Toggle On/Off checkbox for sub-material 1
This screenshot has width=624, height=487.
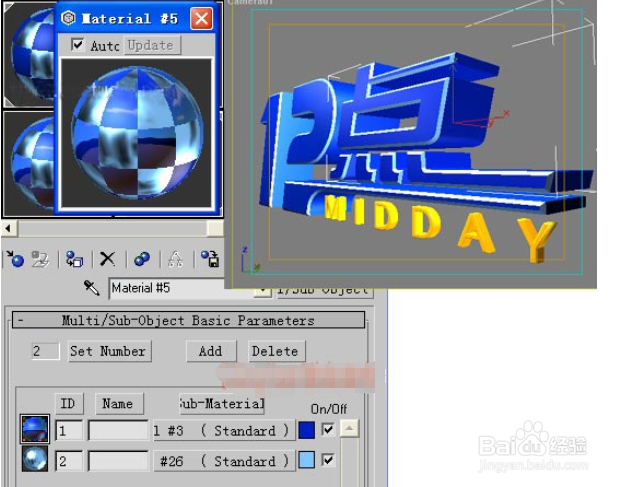tap(328, 429)
